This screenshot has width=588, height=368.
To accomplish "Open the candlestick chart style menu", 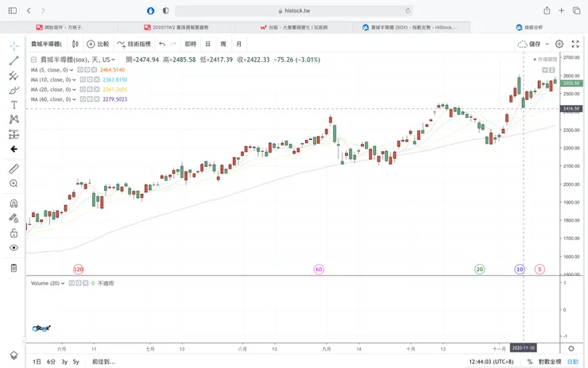I will (75, 45).
